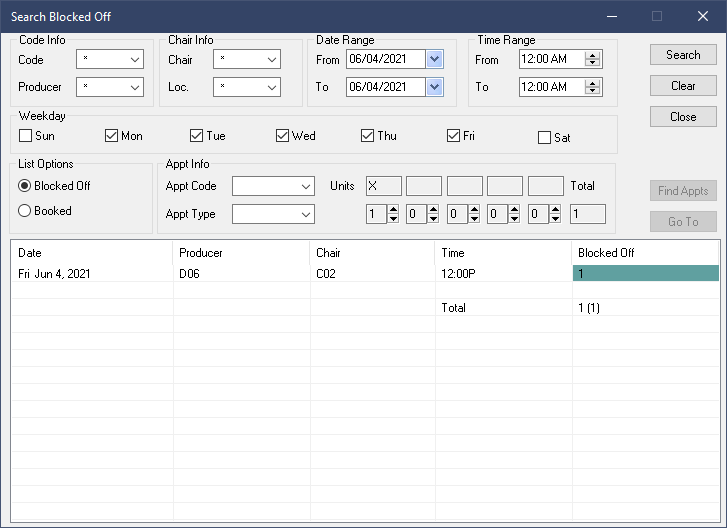Increment the first Units stepper
Viewport: 727px width, 528px height.
393,210
